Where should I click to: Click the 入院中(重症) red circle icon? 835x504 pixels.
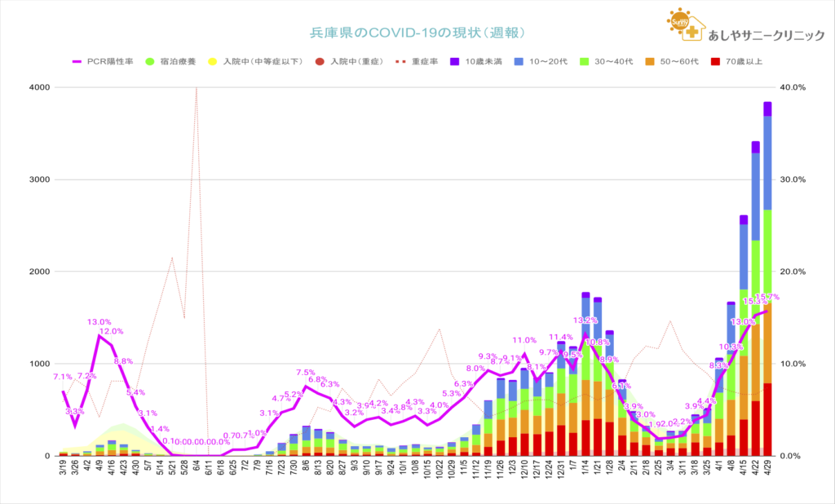[x=320, y=61]
